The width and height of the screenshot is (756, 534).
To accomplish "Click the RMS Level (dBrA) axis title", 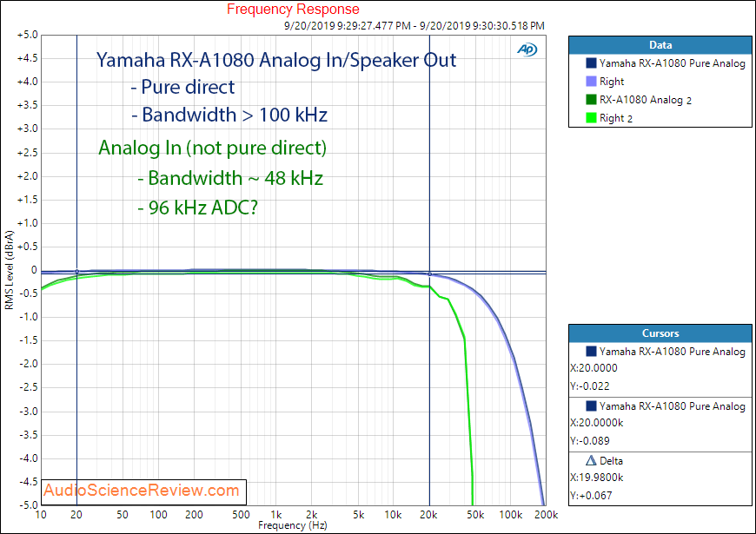I will 10,270.
